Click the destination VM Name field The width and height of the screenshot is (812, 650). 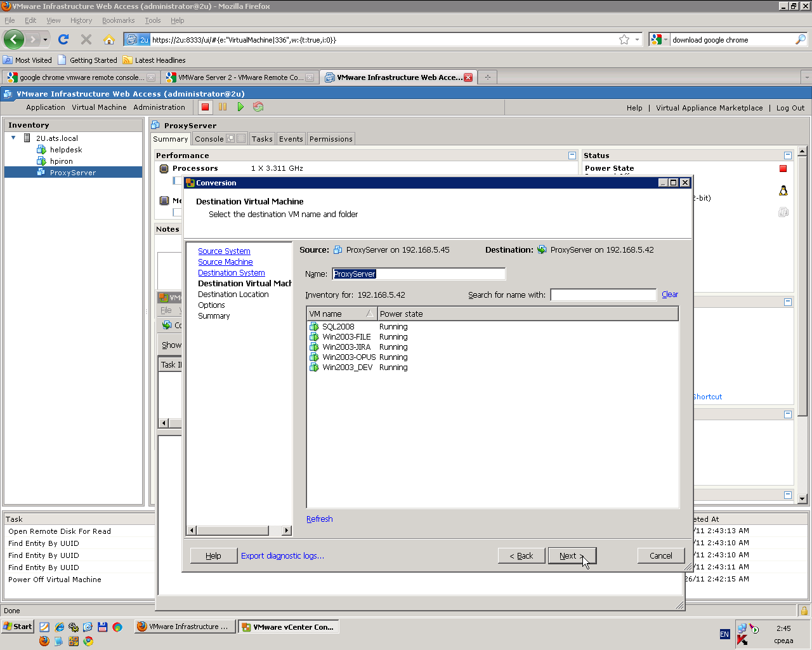point(419,274)
